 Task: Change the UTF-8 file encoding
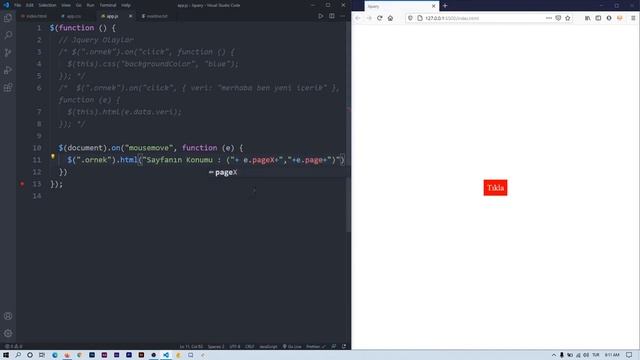point(235,347)
